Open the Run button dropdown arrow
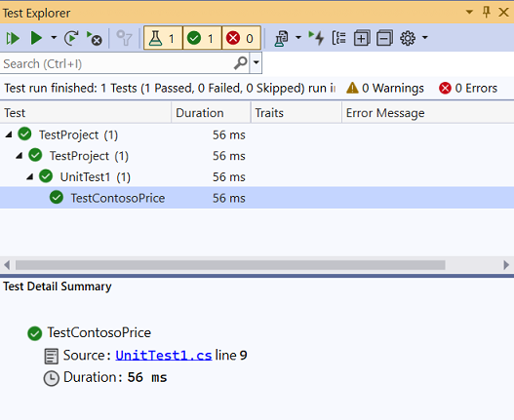 click(54, 38)
